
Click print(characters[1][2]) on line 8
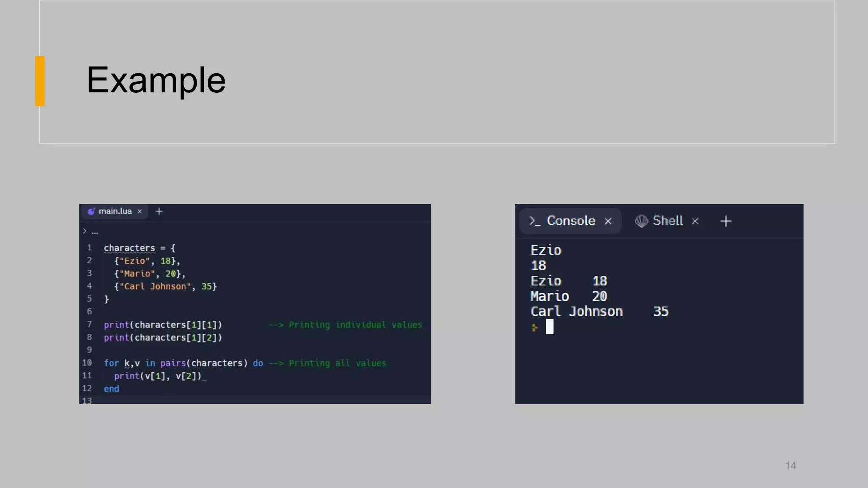[x=163, y=338]
